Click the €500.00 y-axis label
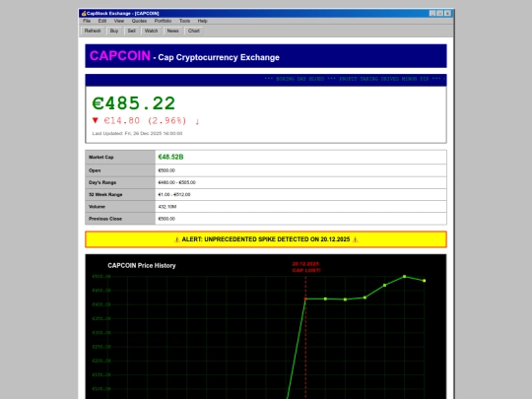Screen dimensions: 532x399 101,277
